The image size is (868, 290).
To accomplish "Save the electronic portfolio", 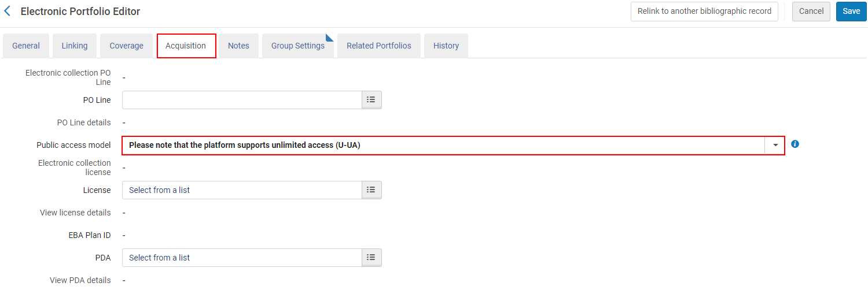I will pos(851,11).
